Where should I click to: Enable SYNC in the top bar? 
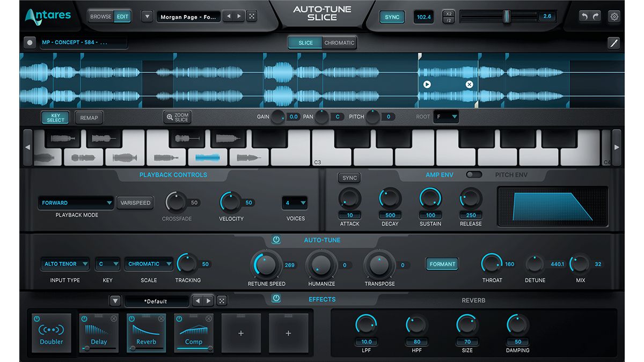coord(392,17)
